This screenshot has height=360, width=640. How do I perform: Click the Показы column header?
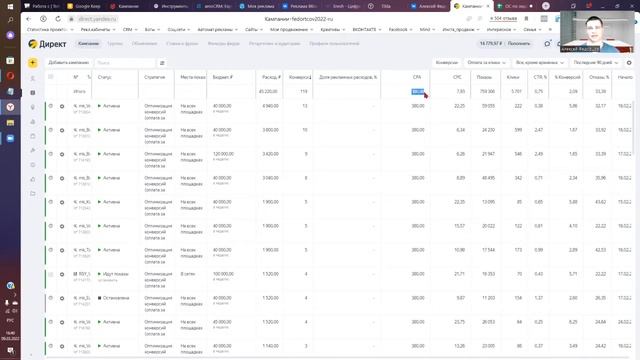pyautogui.click(x=484, y=77)
